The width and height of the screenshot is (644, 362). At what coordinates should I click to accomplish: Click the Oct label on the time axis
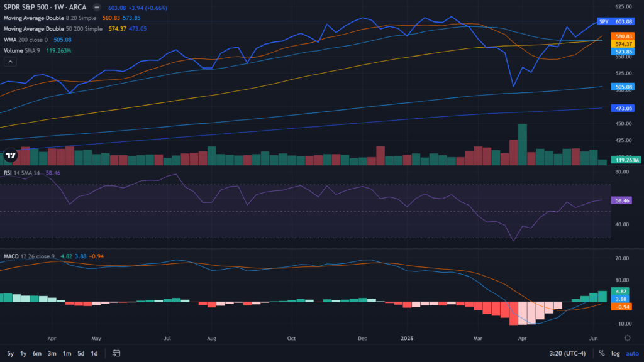pos(291,339)
